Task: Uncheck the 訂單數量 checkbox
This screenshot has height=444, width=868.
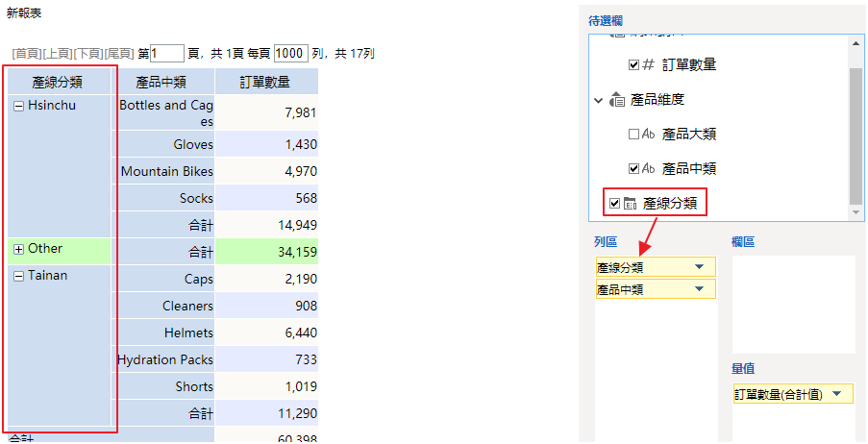Action: (x=633, y=65)
